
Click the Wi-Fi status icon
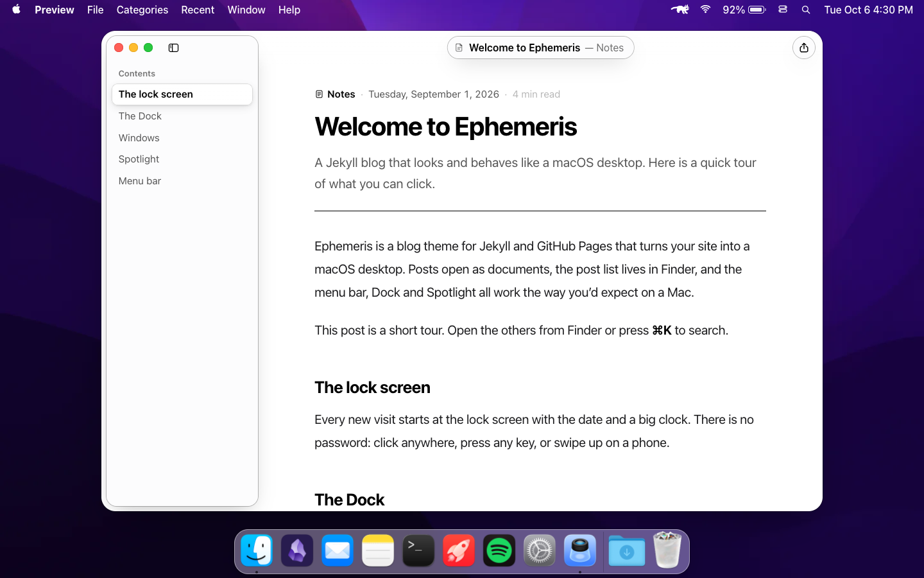[x=706, y=10]
